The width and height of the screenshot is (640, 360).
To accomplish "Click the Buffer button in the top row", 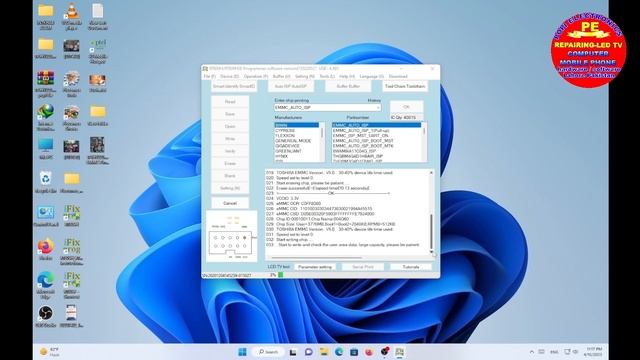I will [348, 87].
